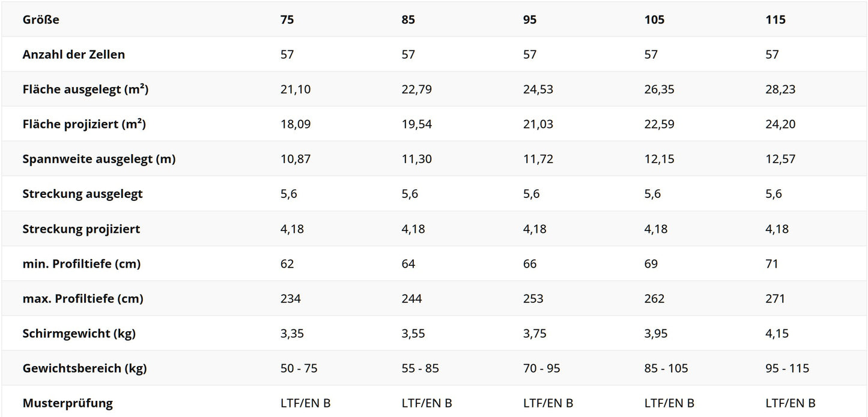Click max. Profiltiefe value 234

[291, 298]
